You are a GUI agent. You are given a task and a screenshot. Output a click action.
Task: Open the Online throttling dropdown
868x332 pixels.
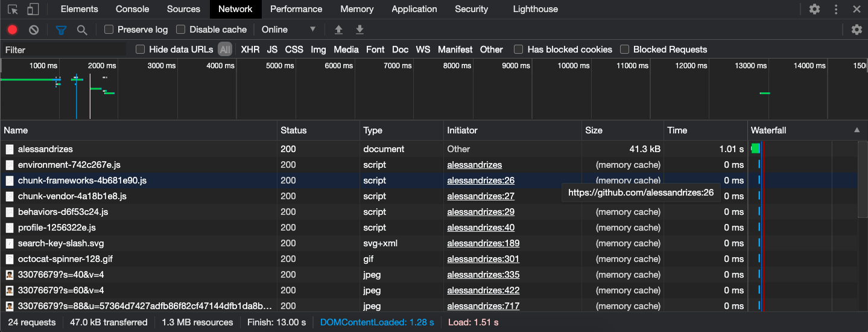288,30
